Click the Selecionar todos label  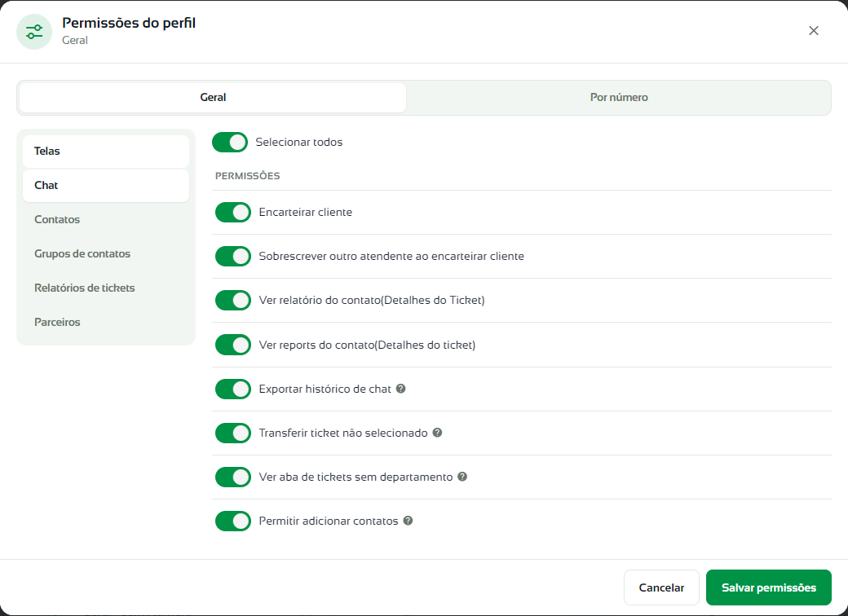(x=299, y=142)
